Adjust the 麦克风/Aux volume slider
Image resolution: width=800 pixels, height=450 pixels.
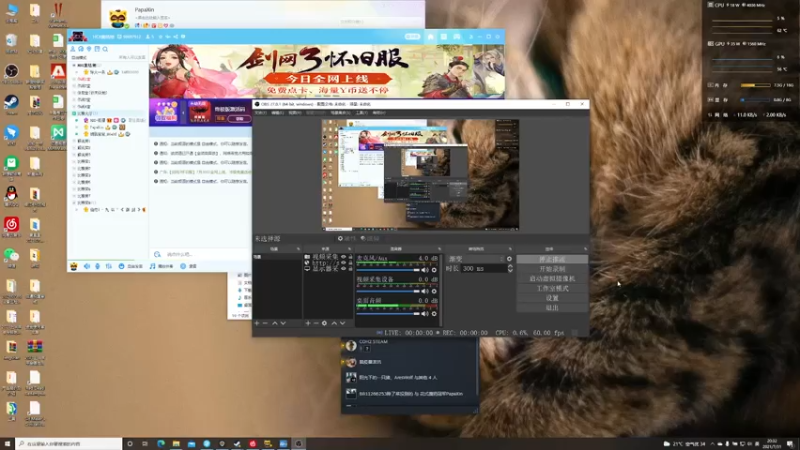click(x=388, y=270)
